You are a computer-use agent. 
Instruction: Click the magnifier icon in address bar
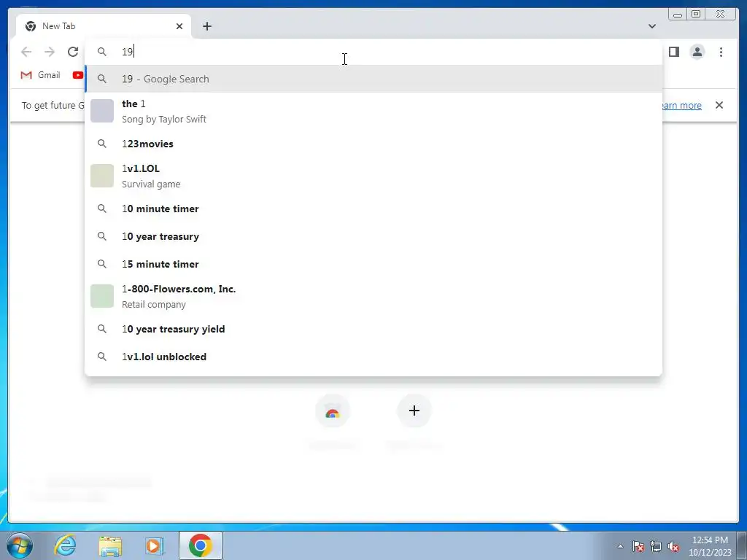[102, 52]
